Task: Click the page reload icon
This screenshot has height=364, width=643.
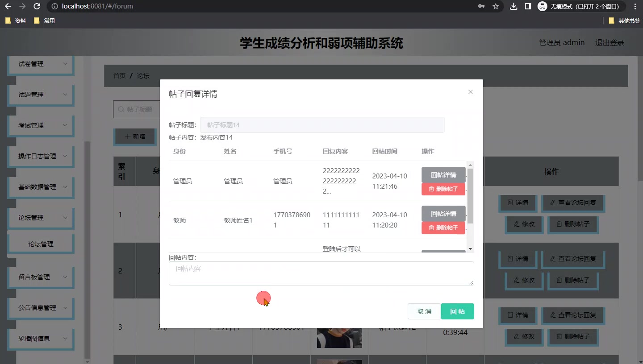Action: [36, 6]
